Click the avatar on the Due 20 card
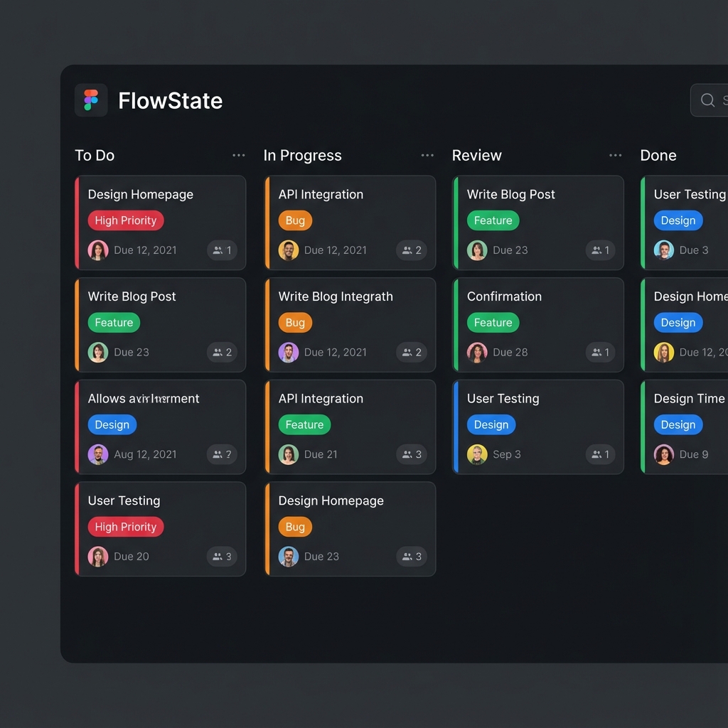Viewport: 728px width, 728px height. 98,557
